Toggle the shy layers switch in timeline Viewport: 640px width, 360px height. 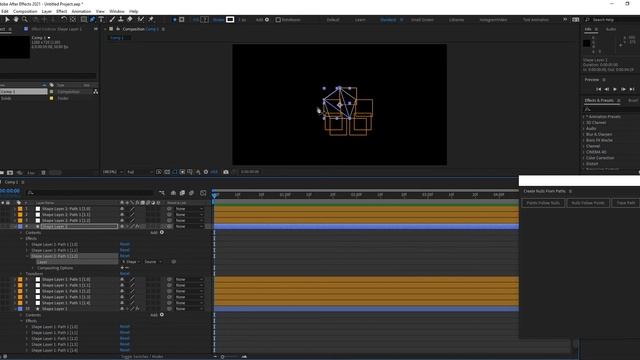point(173,193)
